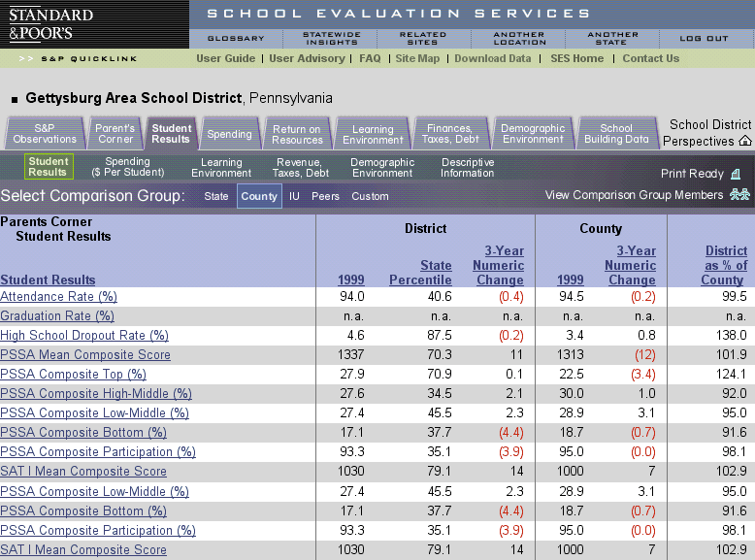Set the comparison group to Peers
This screenshot has width=755, height=560.
[x=325, y=196]
